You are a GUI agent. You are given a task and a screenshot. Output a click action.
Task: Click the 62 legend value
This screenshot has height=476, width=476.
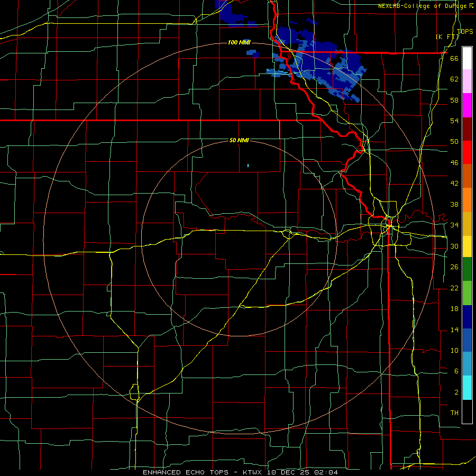click(x=454, y=79)
